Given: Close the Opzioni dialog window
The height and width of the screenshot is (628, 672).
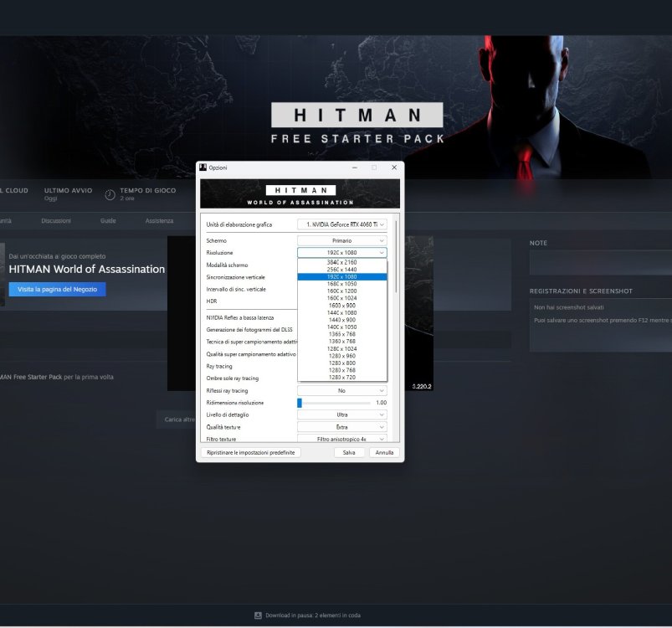Looking at the screenshot, I should click(394, 167).
